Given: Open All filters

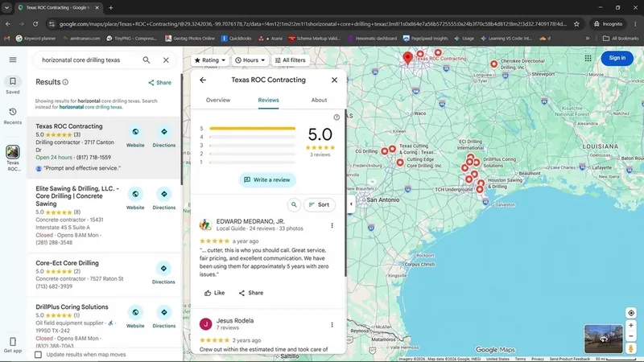Looking at the screenshot, I should click(291, 60).
